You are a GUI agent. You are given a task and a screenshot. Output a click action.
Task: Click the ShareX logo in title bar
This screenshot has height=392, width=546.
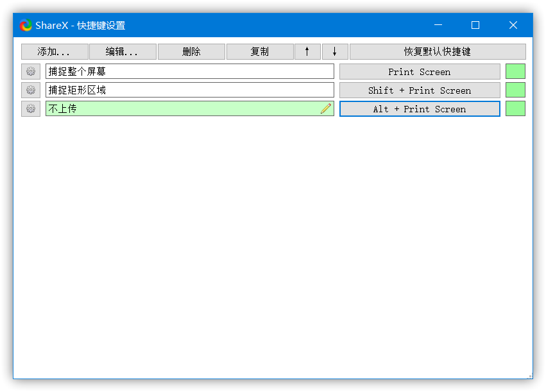26,25
